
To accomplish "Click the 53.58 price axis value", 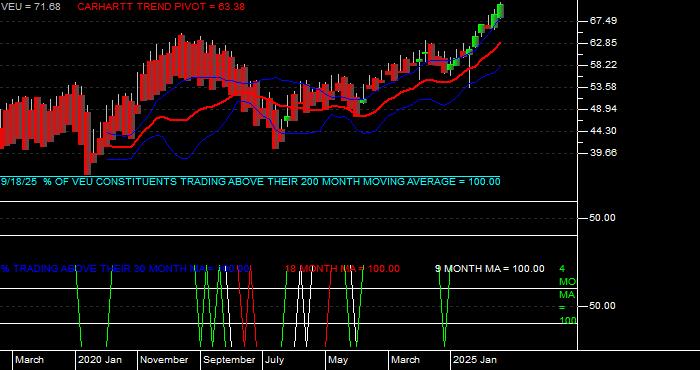I will pyautogui.click(x=603, y=87).
